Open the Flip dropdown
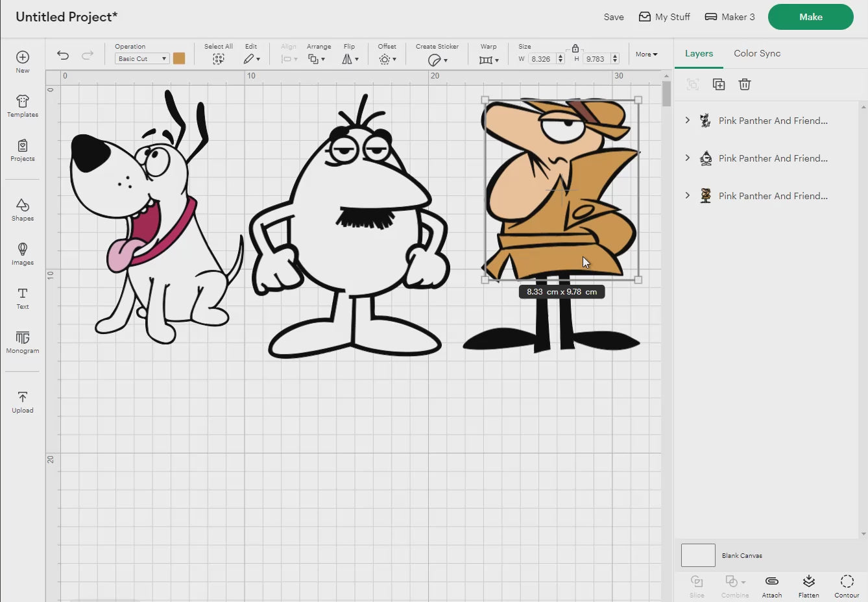Screen dimensions: 868x602 [x=350, y=59]
